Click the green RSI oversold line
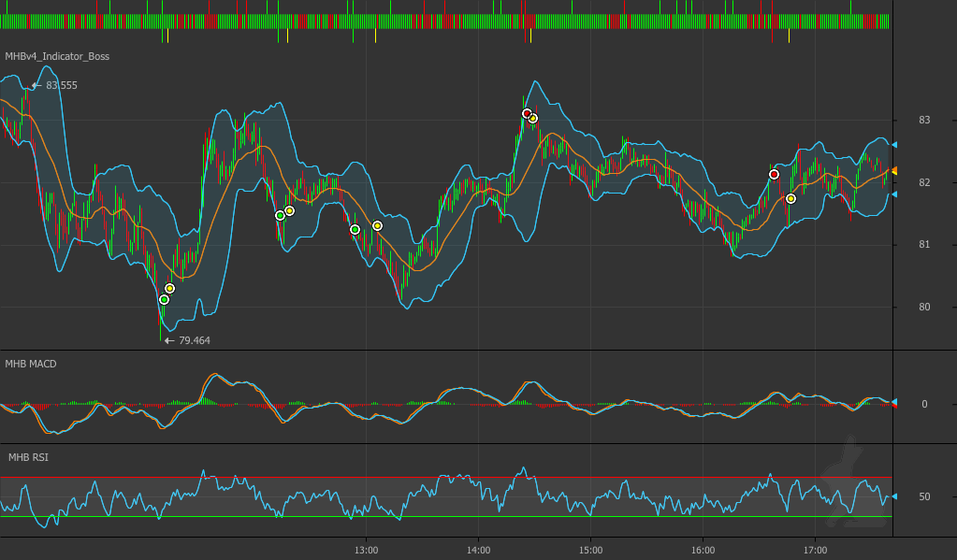The height and width of the screenshot is (560, 957). pos(445,517)
